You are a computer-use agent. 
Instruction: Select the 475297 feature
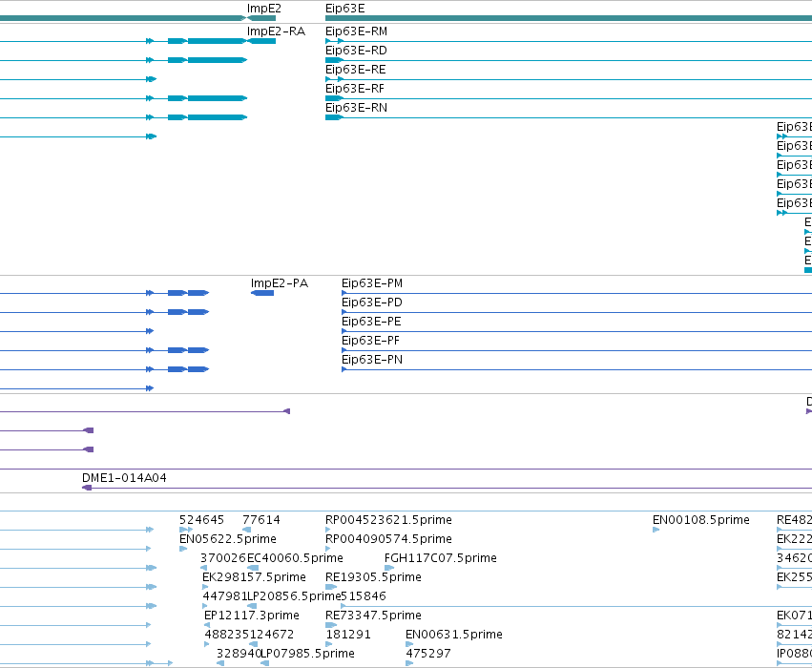click(x=409, y=663)
